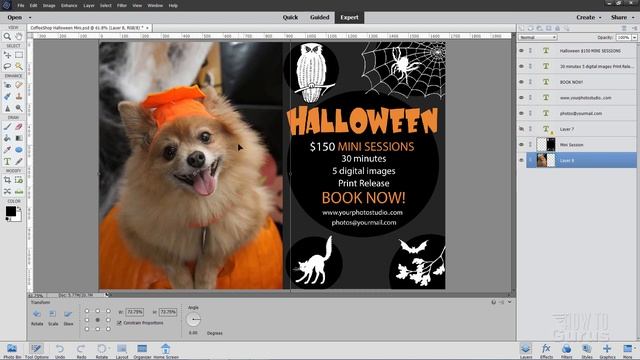
Task: Click the foreground black color swatch
Action: tap(11, 211)
